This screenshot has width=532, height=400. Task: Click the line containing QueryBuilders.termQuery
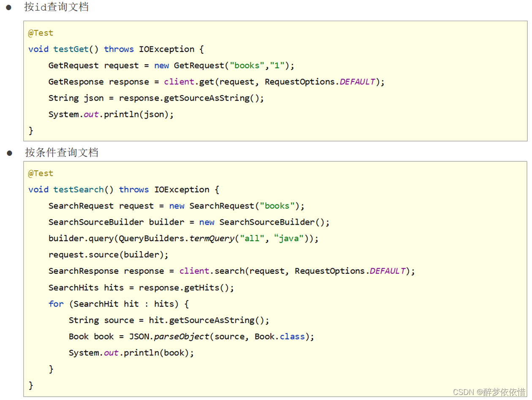[183, 239]
